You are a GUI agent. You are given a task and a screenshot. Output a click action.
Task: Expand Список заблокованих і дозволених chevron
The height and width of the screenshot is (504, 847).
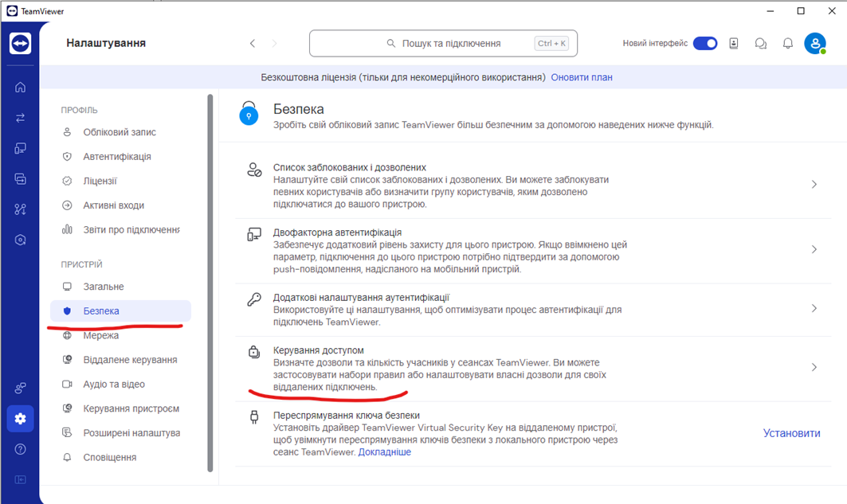814,185
